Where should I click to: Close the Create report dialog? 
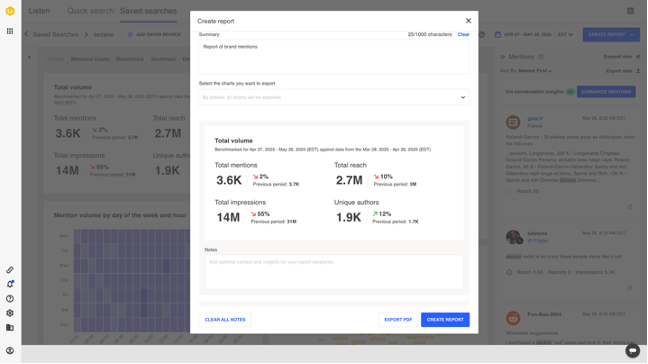click(468, 21)
